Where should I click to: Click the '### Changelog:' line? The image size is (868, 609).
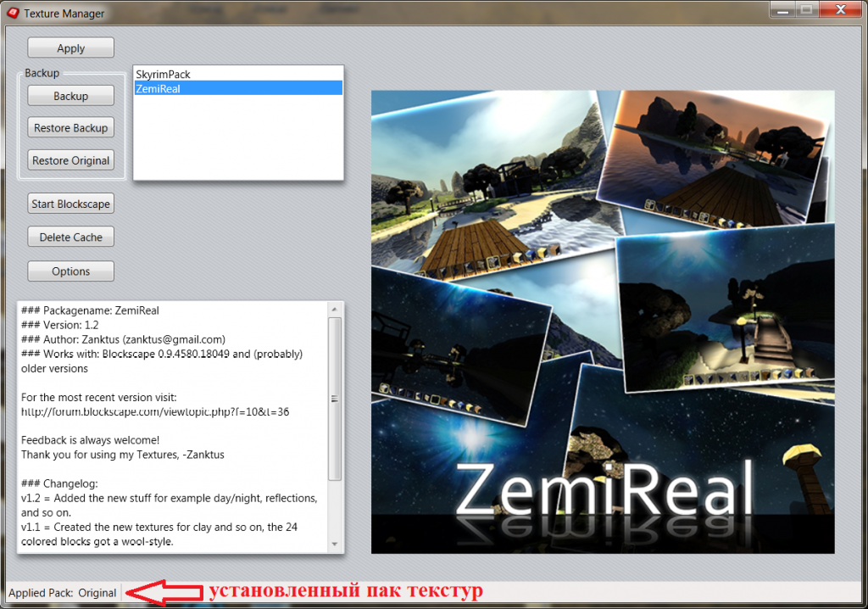pyautogui.click(x=60, y=483)
